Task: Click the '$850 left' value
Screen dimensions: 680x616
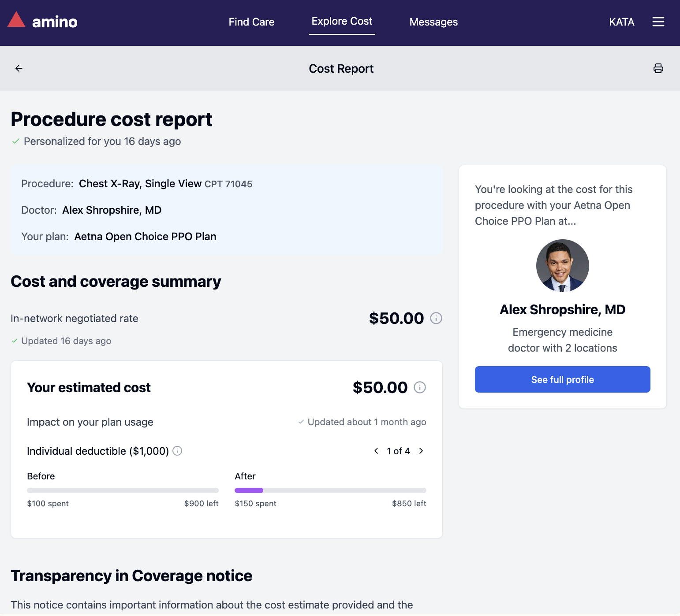Action: pyautogui.click(x=409, y=504)
